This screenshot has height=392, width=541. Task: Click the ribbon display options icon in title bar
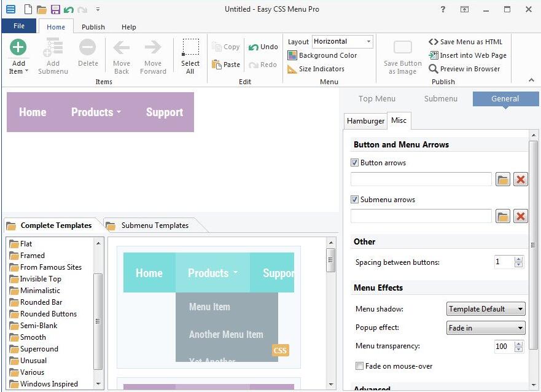click(465, 9)
